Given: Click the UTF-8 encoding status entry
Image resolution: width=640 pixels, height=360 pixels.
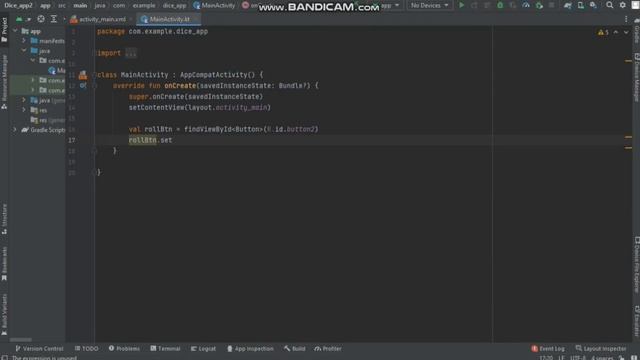Looking at the screenshot, I should [578, 358].
